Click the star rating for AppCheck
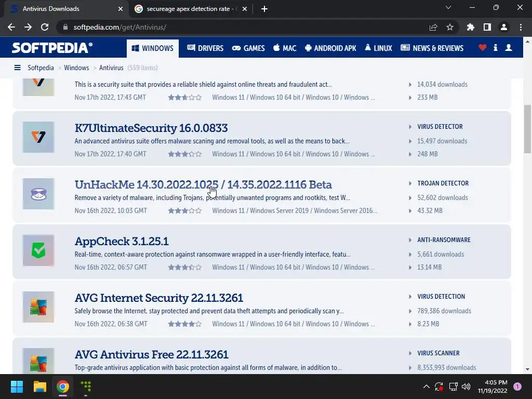532x399 pixels. pyautogui.click(x=185, y=268)
